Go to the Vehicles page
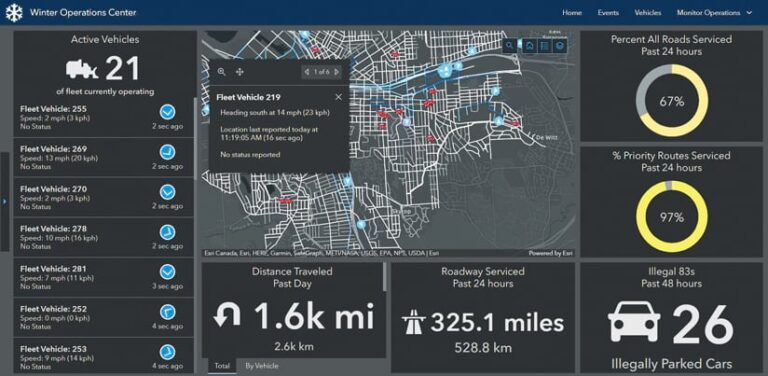Viewport: 768px width, 376px height. click(x=648, y=13)
